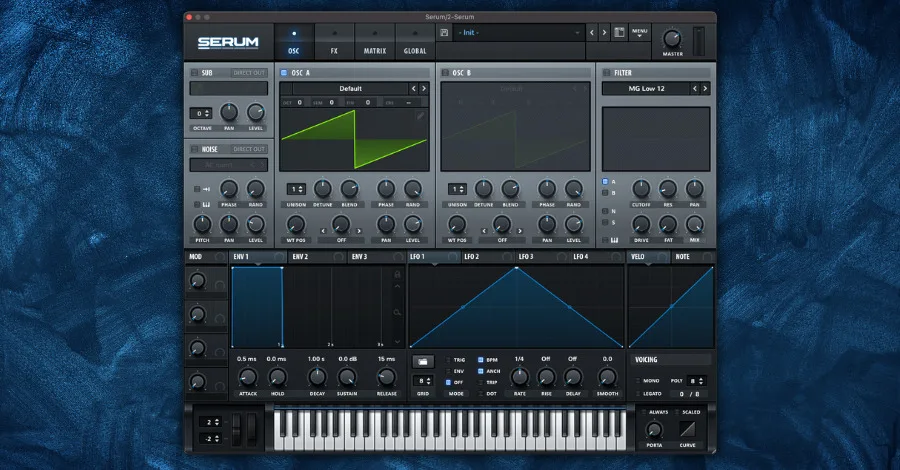Enable the FILTER section

[606, 73]
